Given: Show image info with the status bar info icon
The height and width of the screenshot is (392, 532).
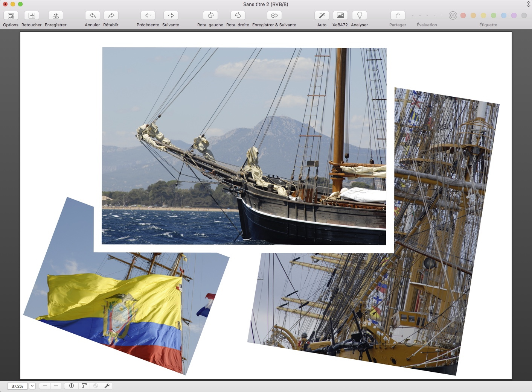Looking at the screenshot, I should (x=72, y=386).
